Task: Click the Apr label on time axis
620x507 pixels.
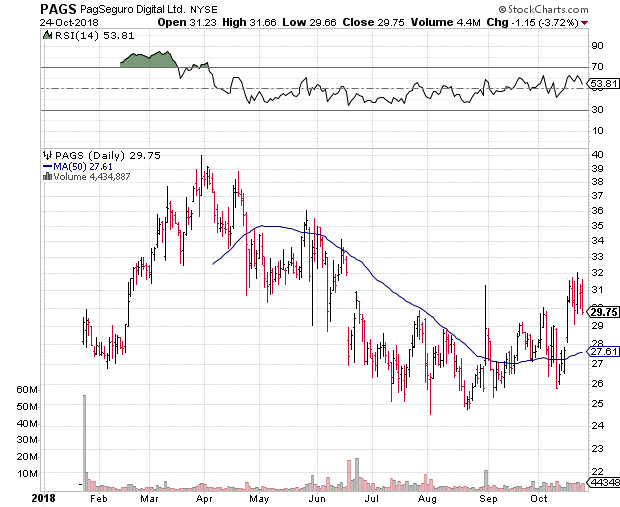Action: (205, 497)
